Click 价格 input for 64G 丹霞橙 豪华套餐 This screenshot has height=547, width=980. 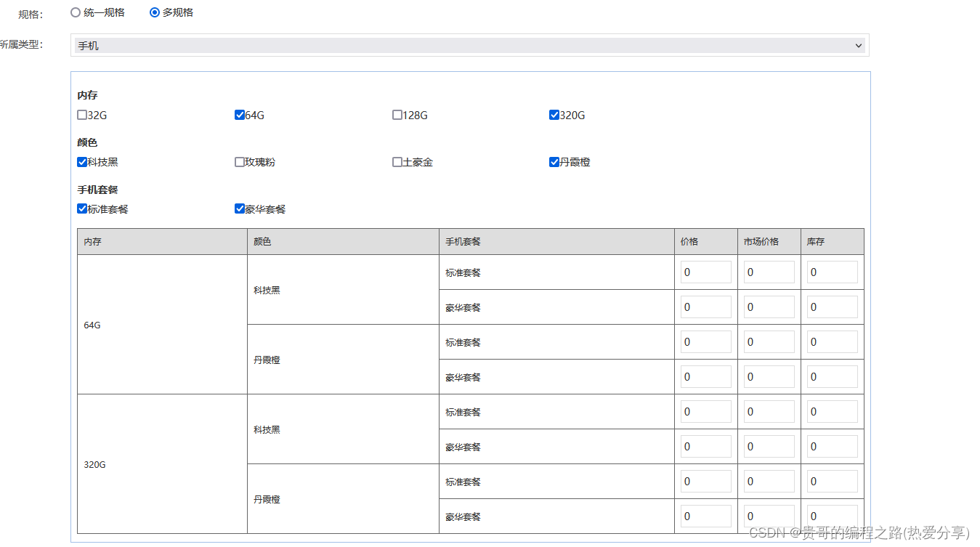tap(706, 377)
